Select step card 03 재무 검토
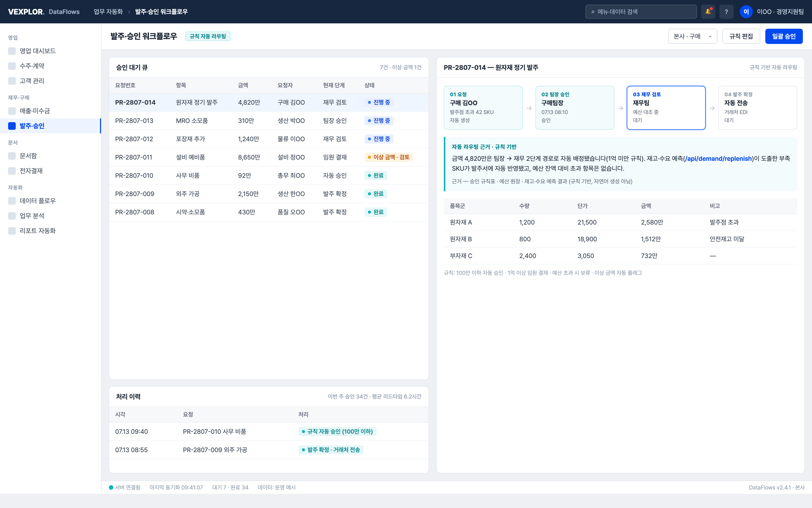The width and height of the screenshot is (812, 508). click(666, 108)
